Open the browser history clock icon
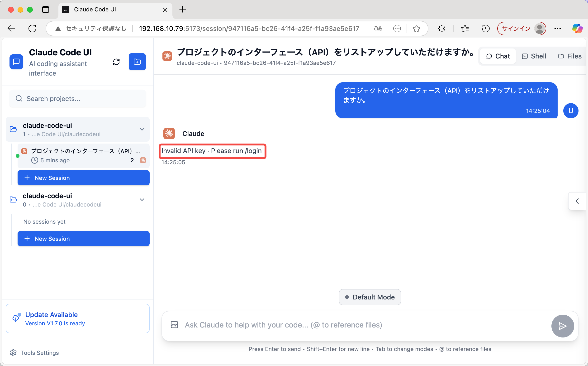This screenshot has width=588, height=366. coord(485,29)
